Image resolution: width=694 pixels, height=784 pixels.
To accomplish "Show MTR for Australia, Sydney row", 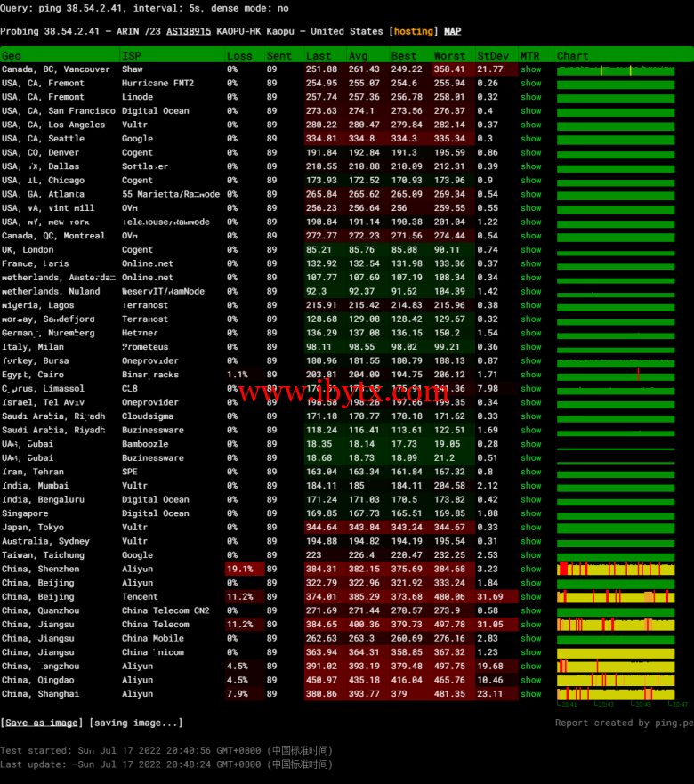I will point(530,541).
